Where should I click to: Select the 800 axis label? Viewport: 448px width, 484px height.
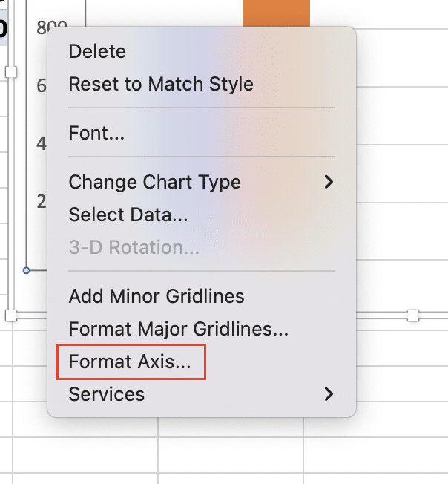[x=51, y=27]
